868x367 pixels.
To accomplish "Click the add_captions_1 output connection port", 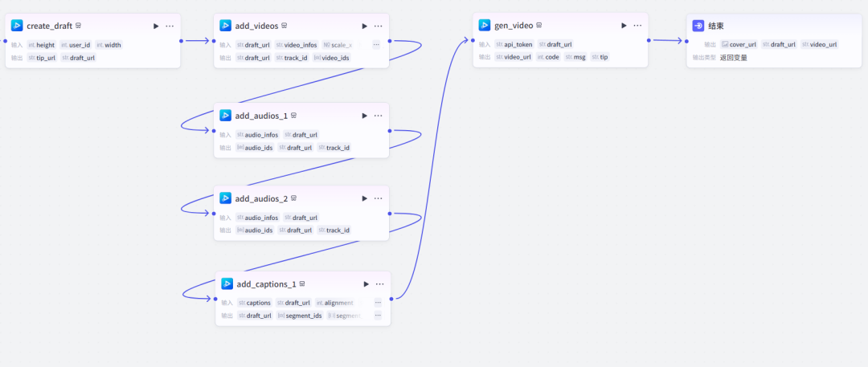I will click(391, 299).
